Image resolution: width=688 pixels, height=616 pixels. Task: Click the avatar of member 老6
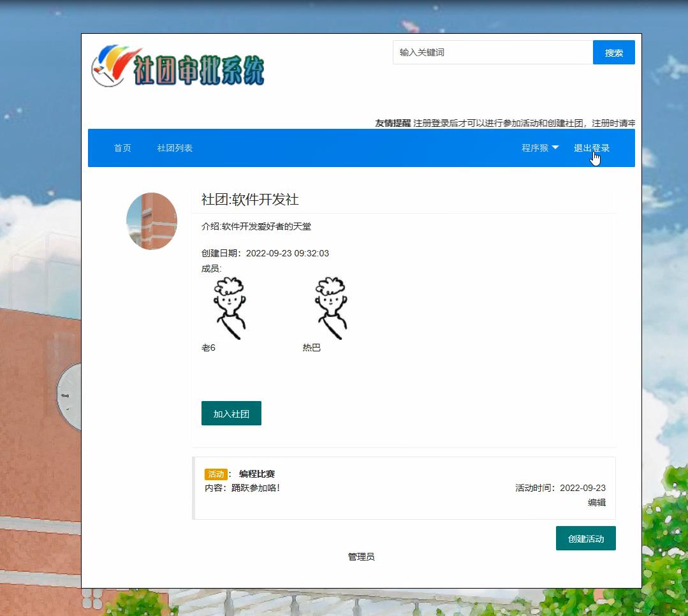tap(230, 309)
